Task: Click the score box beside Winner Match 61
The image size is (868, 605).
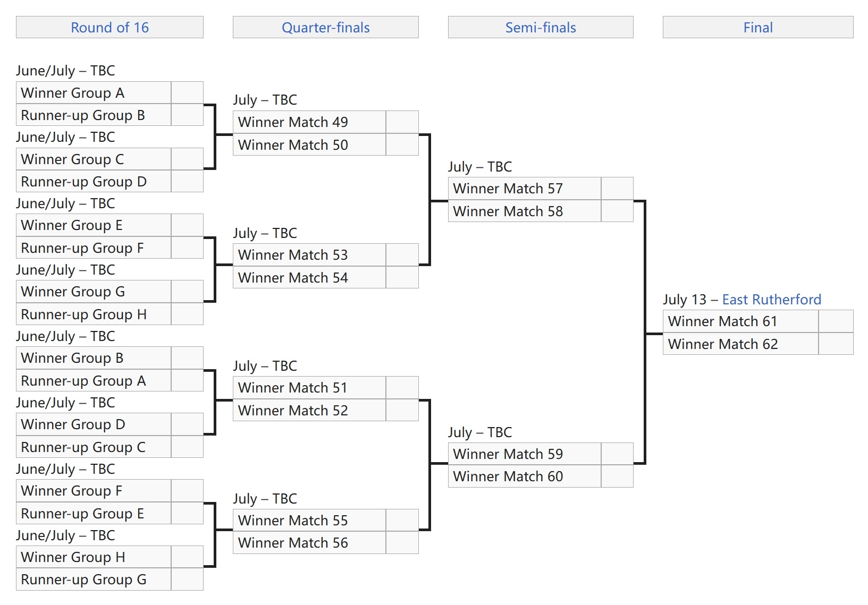Action: [836, 321]
